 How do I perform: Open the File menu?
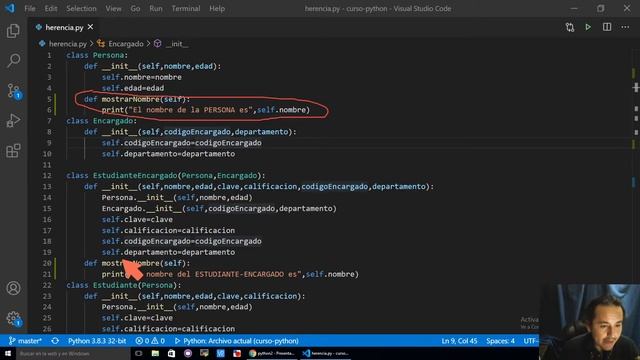30,8
